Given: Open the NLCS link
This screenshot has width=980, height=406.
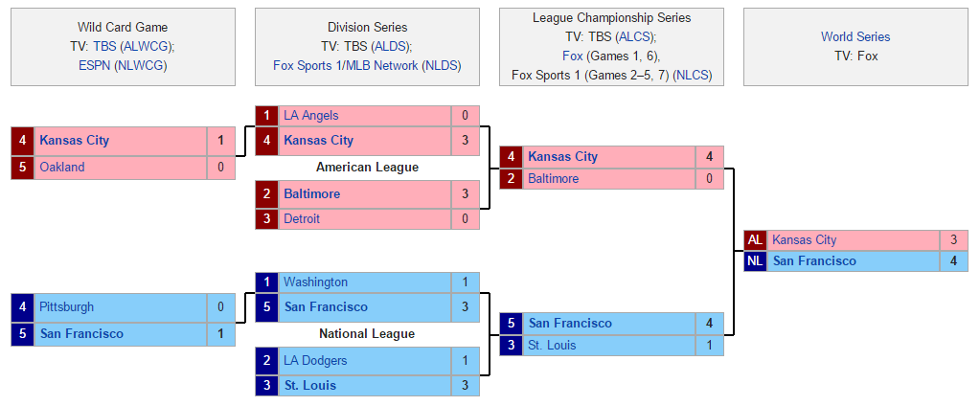Looking at the screenshot, I should tap(692, 75).
